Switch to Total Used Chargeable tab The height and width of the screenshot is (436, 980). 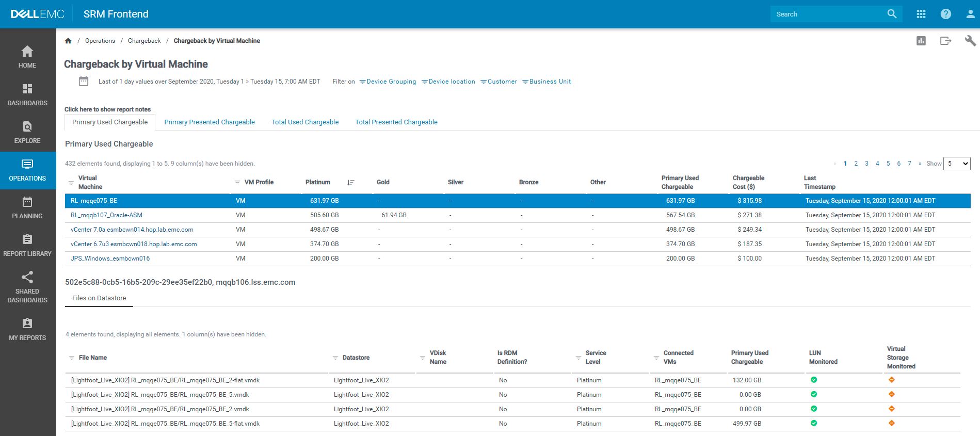tap(305, 122)
